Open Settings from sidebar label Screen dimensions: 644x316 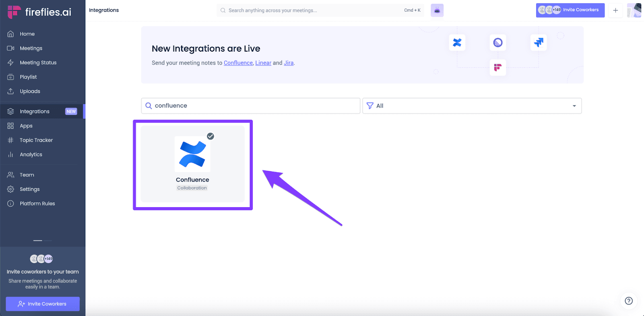coord(30,189)
